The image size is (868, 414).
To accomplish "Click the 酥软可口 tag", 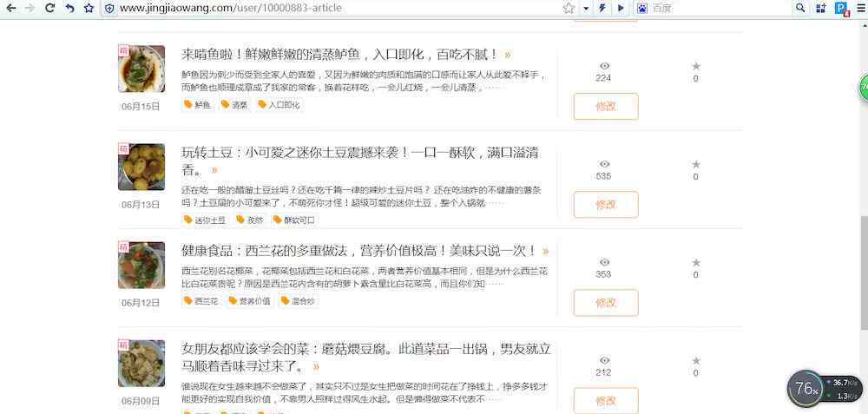I will [294, 220].
